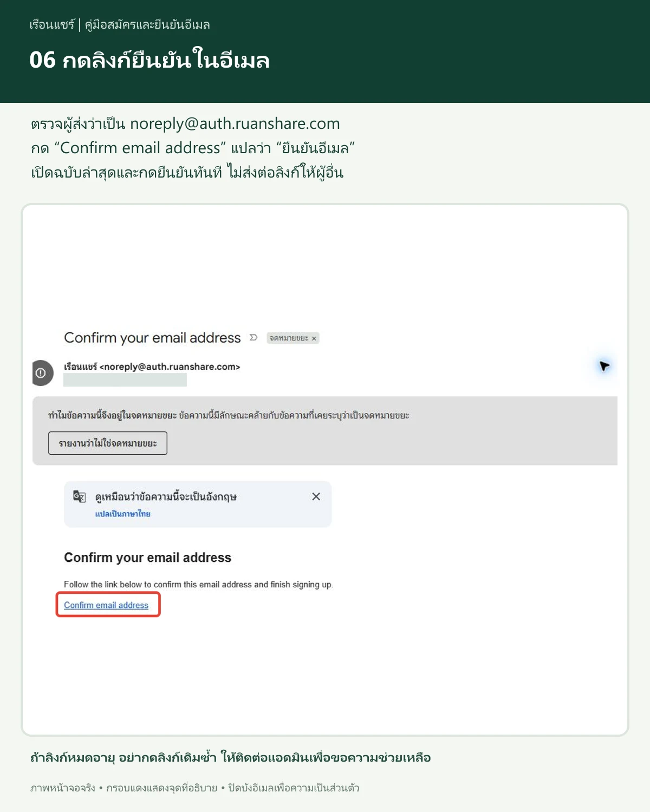Click the bold Confirm your email address body heading
This screenshot has width=650, height=812.
[147, 558]
